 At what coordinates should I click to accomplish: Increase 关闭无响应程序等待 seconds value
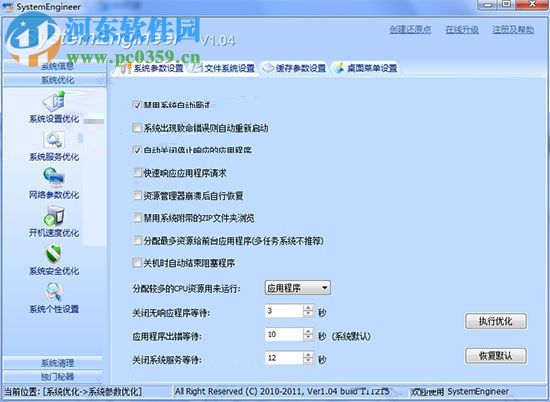coord(308,308)
